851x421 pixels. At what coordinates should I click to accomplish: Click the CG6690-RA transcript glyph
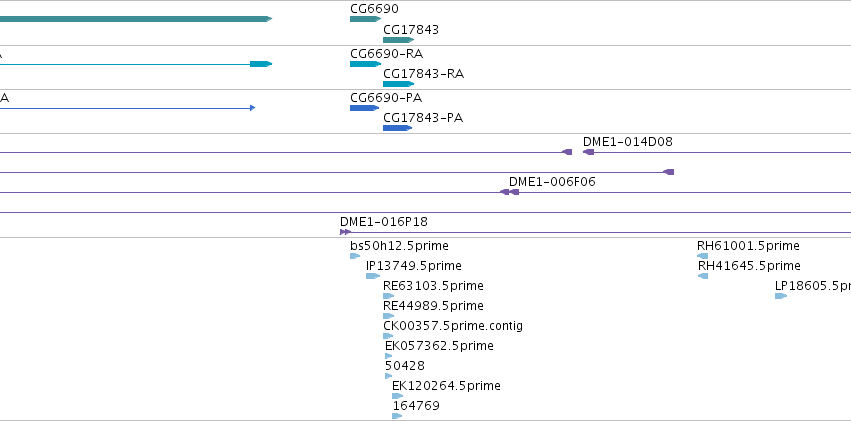point(365,64)
